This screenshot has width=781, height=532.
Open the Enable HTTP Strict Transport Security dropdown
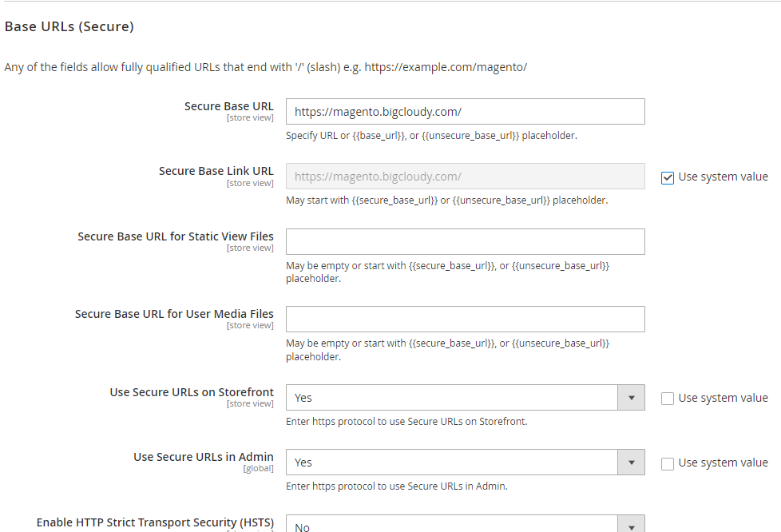(x=453, y=526)
